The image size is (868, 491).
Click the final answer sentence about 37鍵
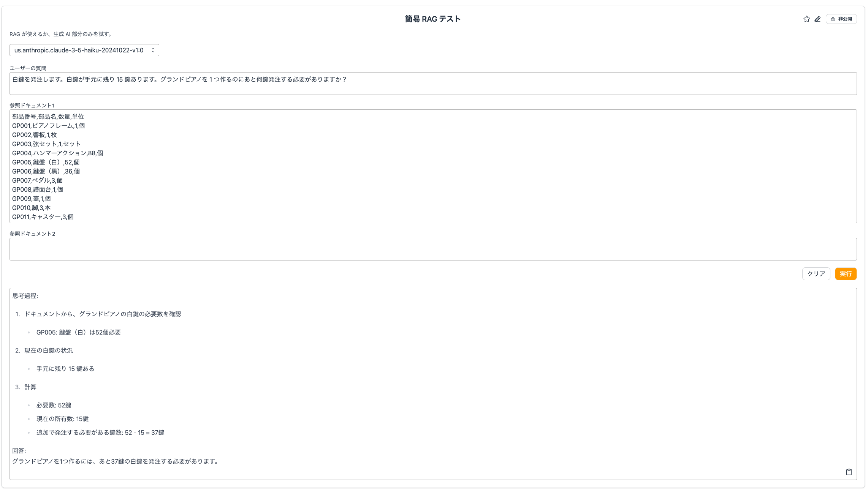coord(116,461)
